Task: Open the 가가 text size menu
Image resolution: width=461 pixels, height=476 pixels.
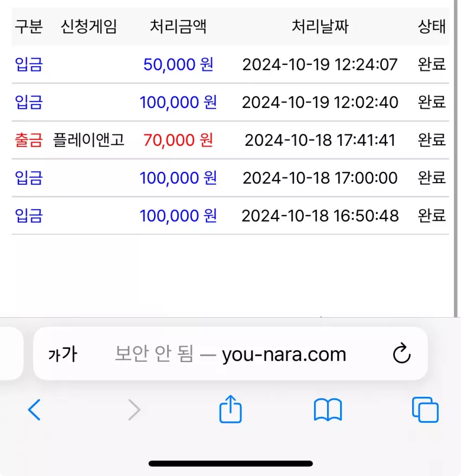Action: click(63, 354)
